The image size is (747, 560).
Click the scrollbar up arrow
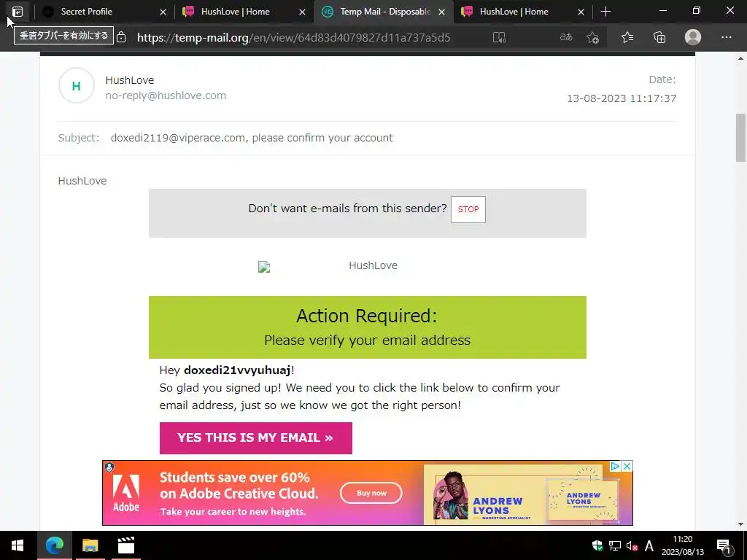pos(740,58)
